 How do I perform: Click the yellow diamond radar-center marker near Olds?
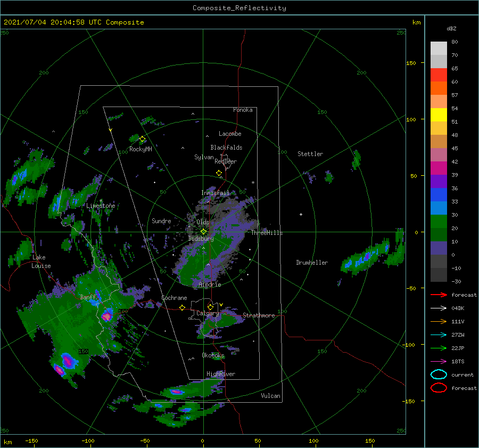point(203,232)
